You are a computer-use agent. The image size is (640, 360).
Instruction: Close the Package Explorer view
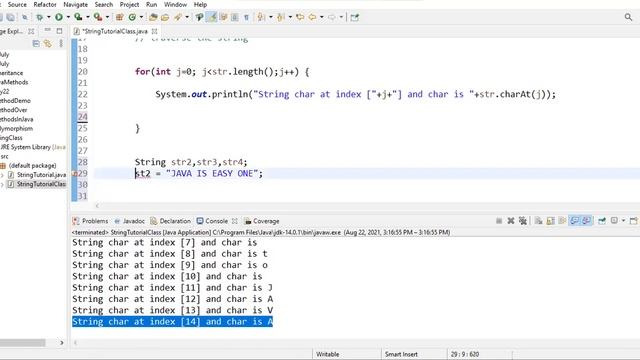[x=31, y=31]
